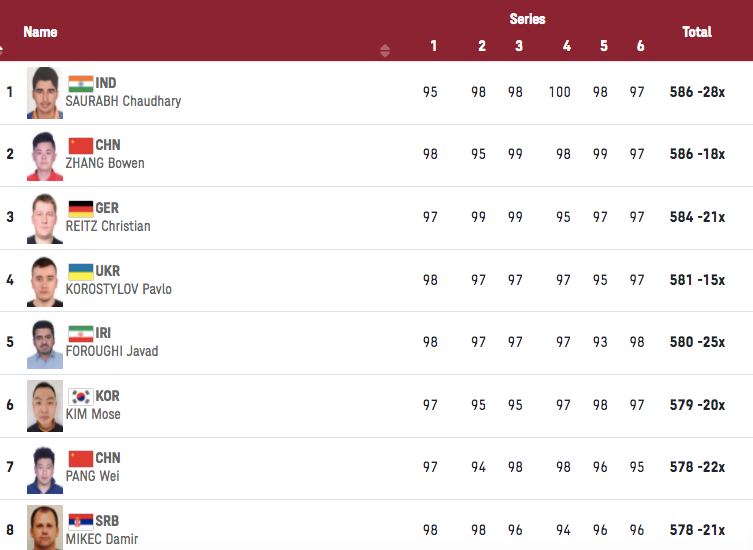Open the SAURABH Chaudhary name link

pos(123,101)
